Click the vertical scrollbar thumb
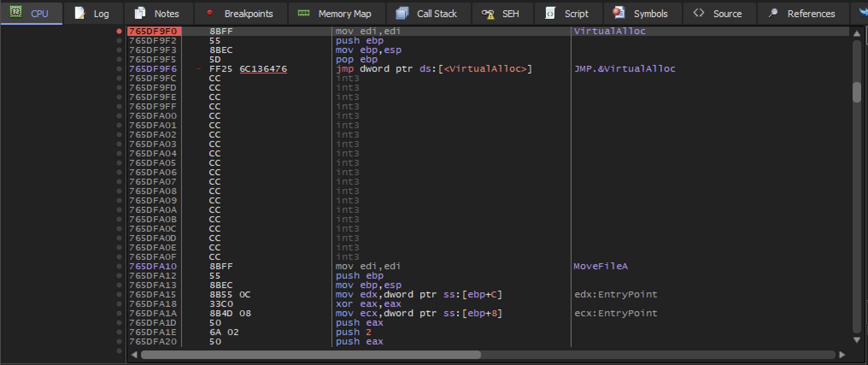Screen dimensions: 868x365 (856, 92)
